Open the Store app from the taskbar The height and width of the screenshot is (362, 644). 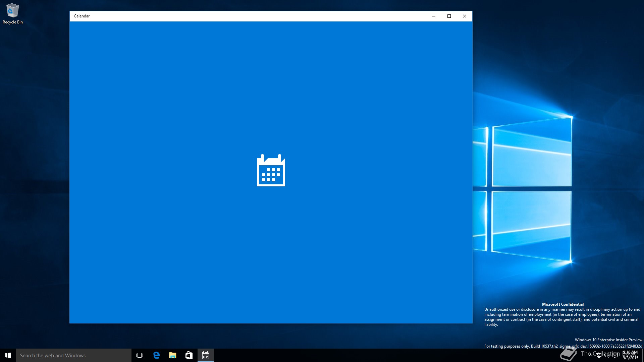click(x=189, y=355)
